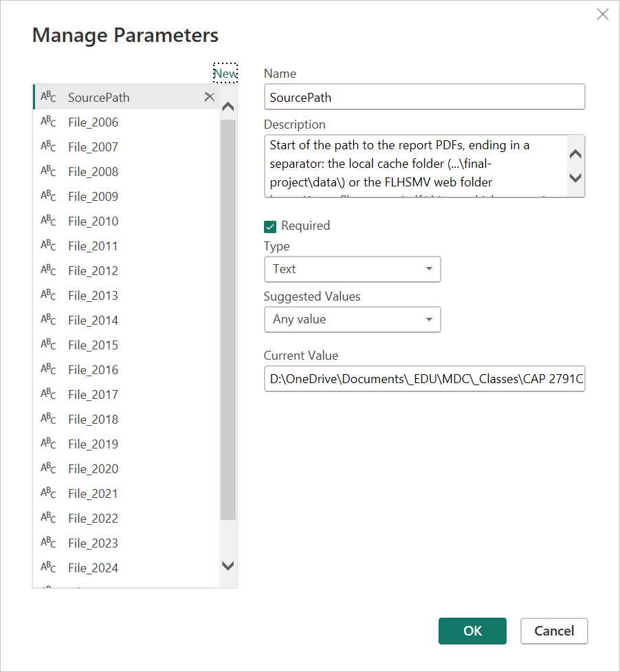
Task: Select the File_2011 parameter
Action: click(x=126, y=246)
